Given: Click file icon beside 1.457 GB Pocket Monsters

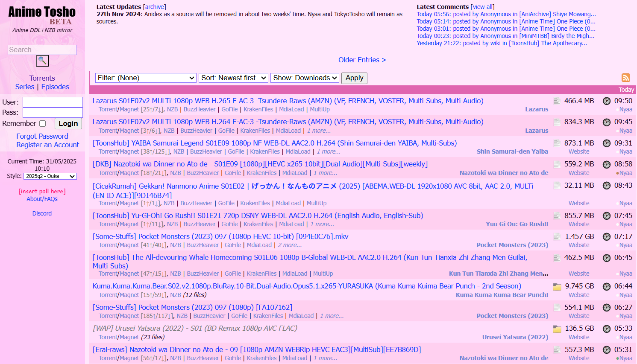Looking at the screenshot, I should pyautogui.click(x=557, y=237).
